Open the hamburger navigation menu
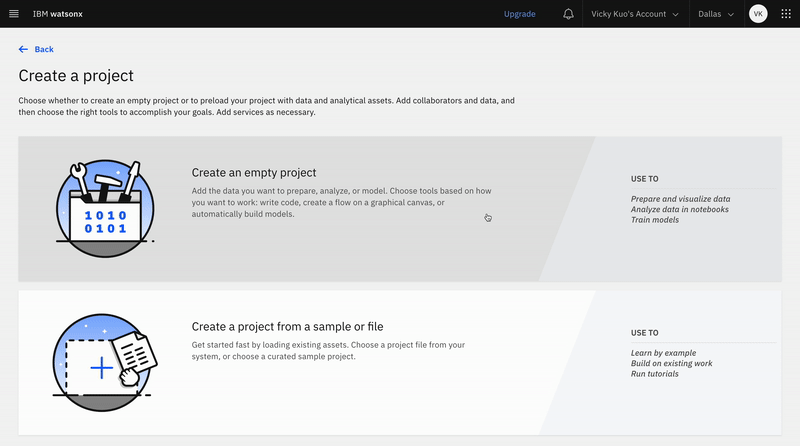Screen dimensions: 800x446 click(x=14, y=14)
